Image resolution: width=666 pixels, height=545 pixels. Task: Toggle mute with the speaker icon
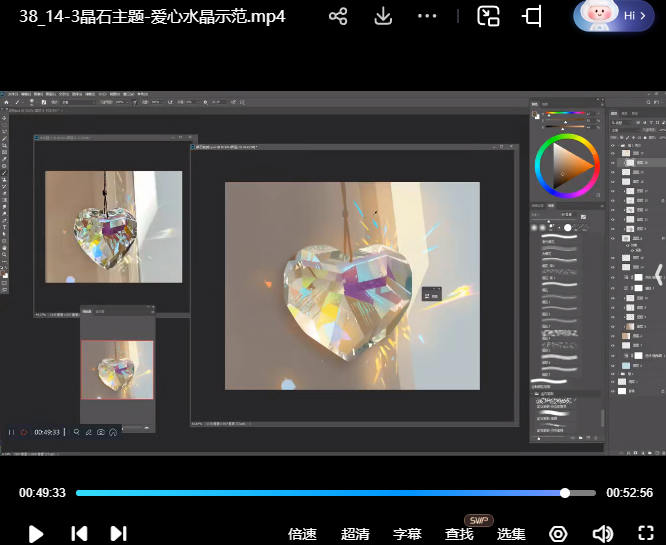(x=602, y=533)
